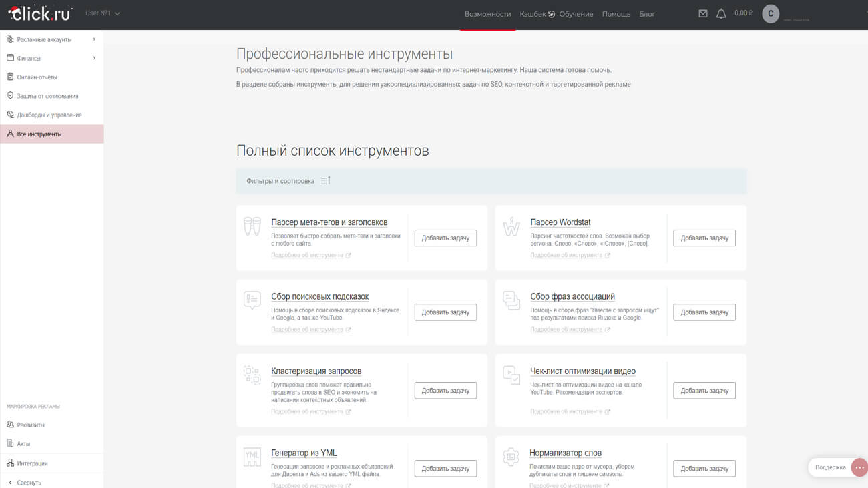868x488 pixels.
Task: Click the Парсер Wordstat tool icon
Action: tap(511, 227)
